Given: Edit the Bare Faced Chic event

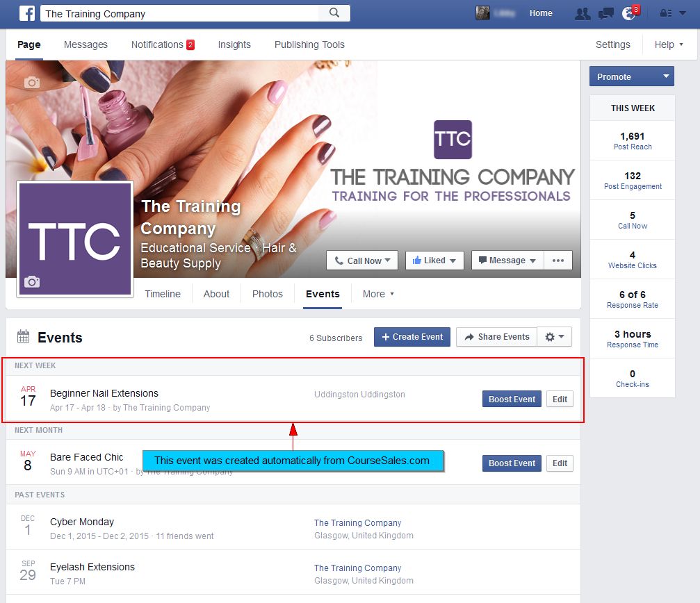Looking at the screenshot, I should [x=560, y=463].
